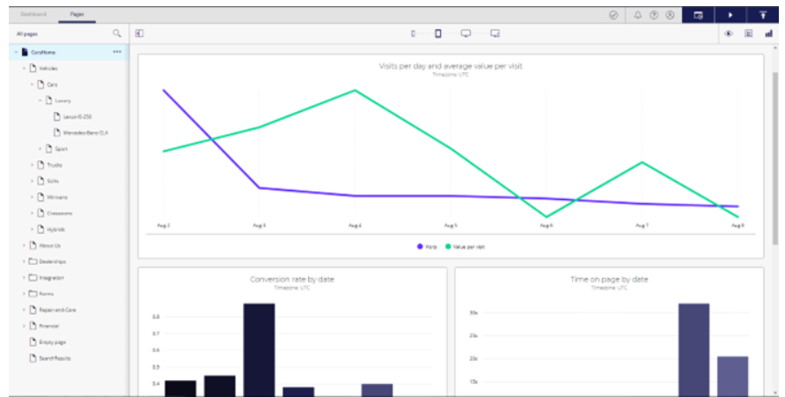The height and width of the screenshot is (397, 785).
Task: Expand the SUVs tree node
Action: (32, 181)
